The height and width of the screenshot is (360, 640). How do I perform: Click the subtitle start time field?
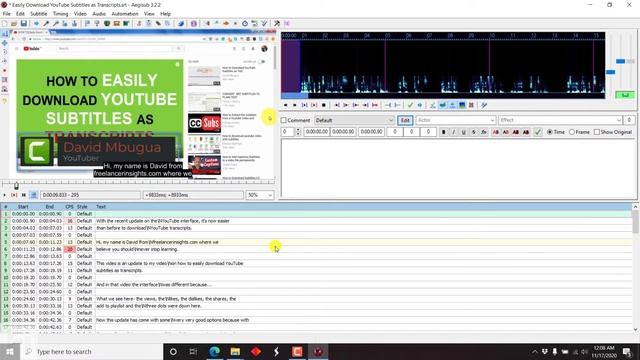316,132
